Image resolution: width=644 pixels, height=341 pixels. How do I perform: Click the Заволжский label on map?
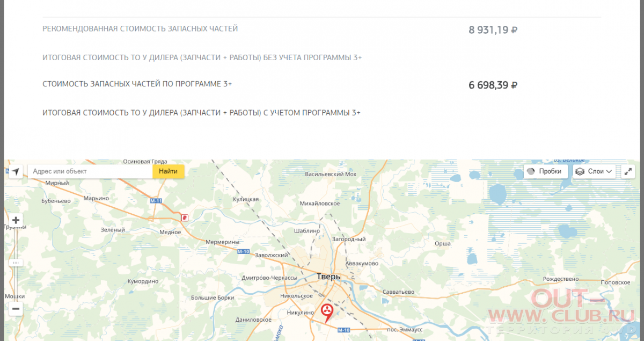click(272, 255)
